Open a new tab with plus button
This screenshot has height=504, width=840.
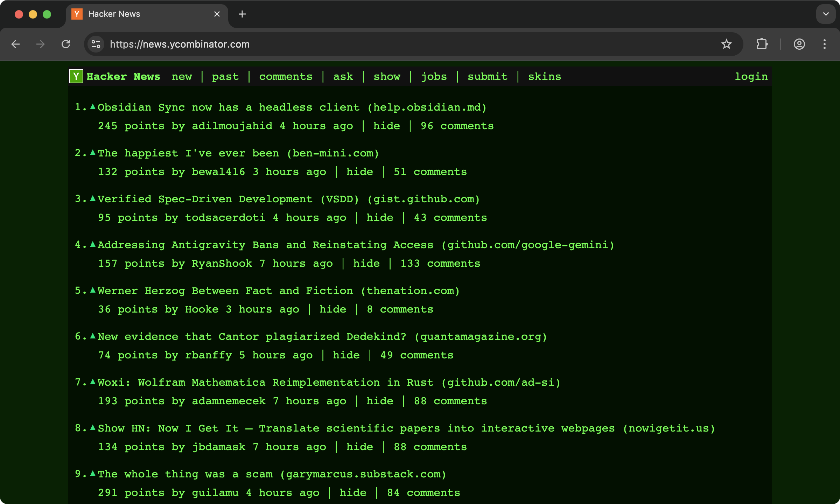click(x=242, y=14)
